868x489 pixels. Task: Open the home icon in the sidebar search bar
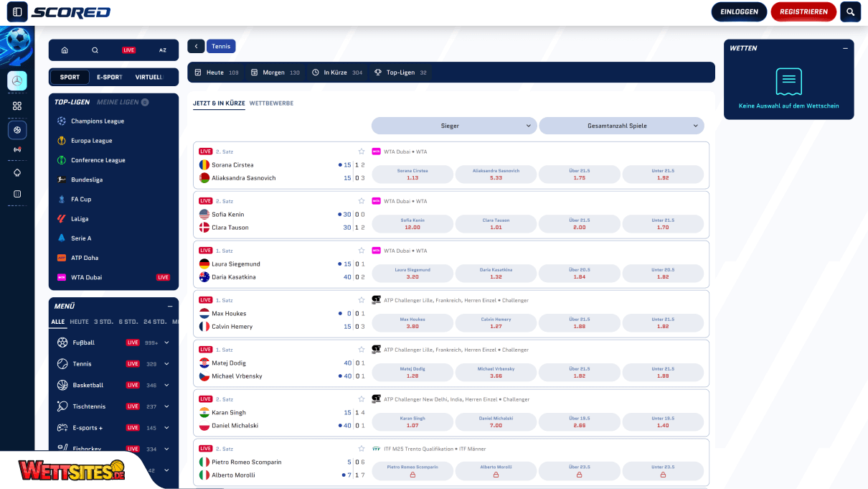[x=64, y=50]
